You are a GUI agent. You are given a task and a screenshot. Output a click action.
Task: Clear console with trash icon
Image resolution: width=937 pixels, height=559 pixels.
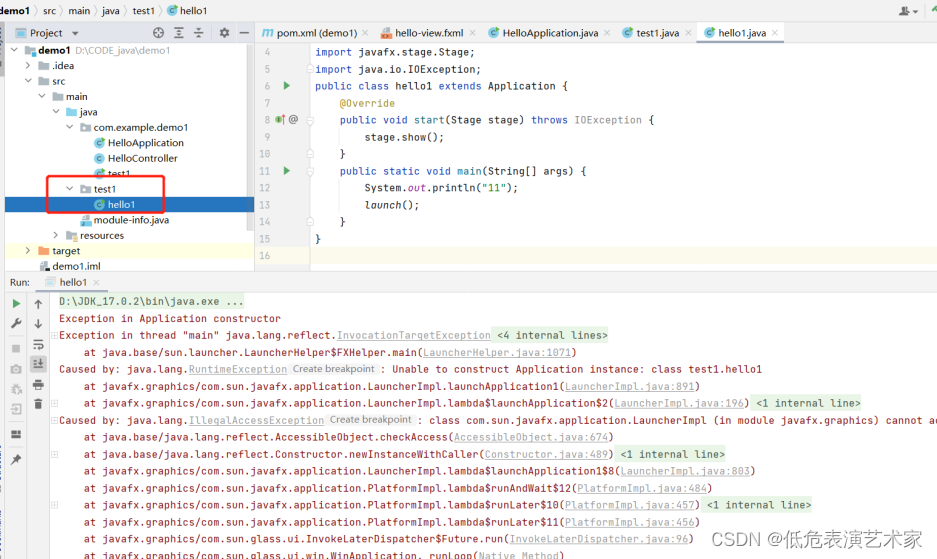coord(38,404)
